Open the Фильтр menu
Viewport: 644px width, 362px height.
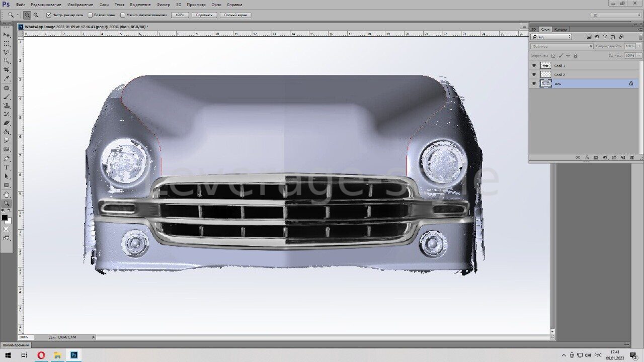[x=163, y=5]
